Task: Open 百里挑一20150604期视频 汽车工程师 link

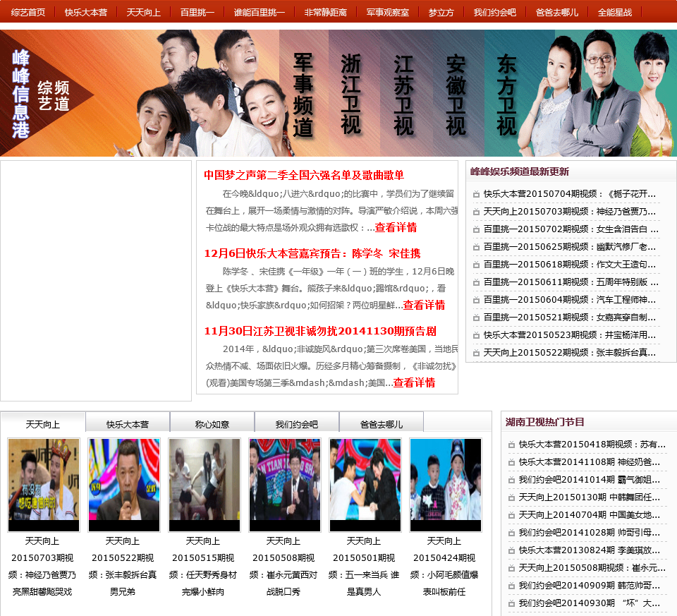Action: coord(570,300)
